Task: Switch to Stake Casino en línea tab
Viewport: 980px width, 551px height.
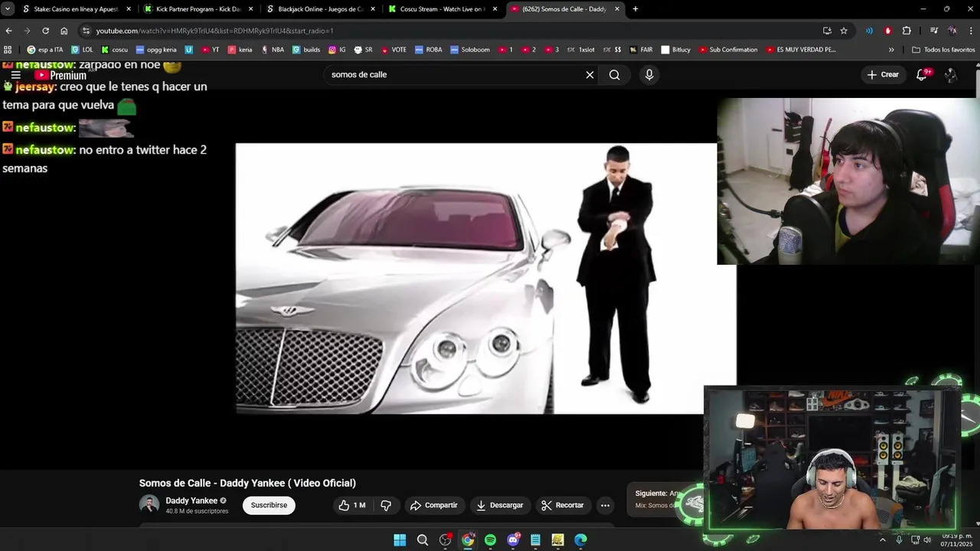Action: [75, 9]
